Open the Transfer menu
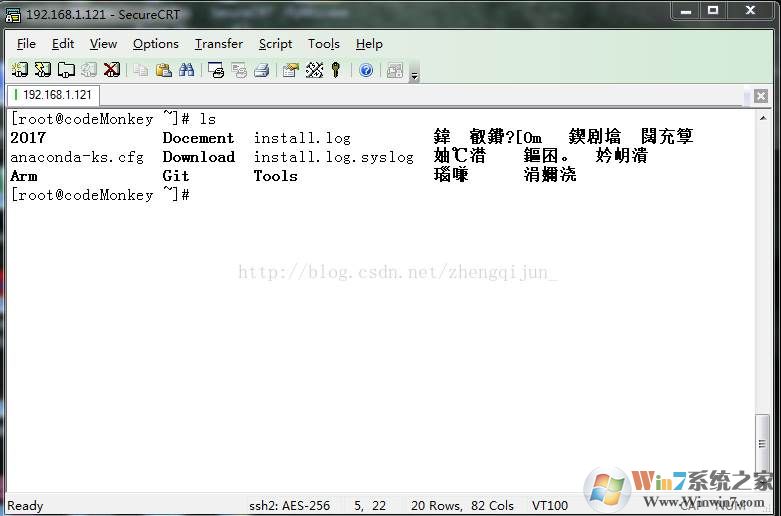 [x=219, y=44]
